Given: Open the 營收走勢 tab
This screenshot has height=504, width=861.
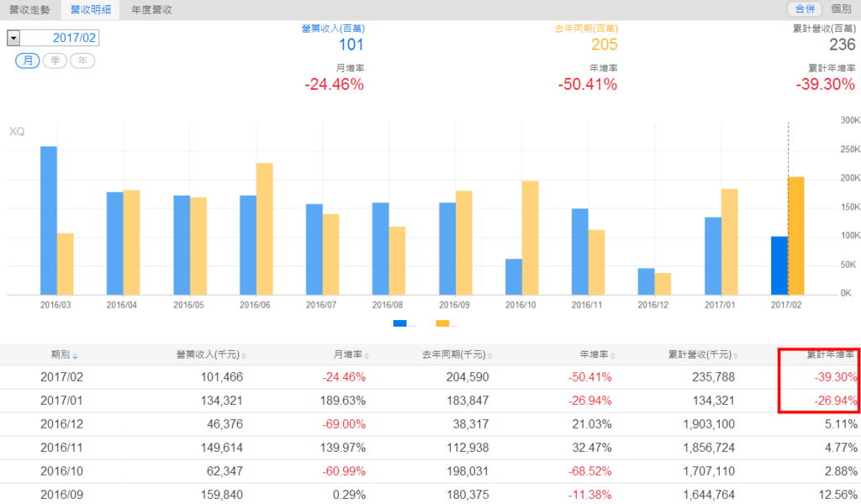Looking at the screenshot, I should pos(29,10).
